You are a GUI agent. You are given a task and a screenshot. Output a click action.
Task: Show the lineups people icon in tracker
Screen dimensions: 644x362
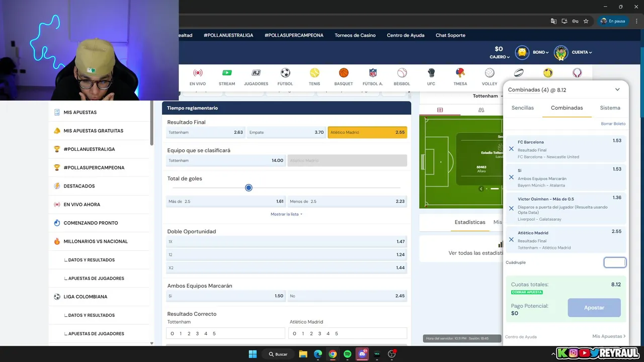point(481,110)
